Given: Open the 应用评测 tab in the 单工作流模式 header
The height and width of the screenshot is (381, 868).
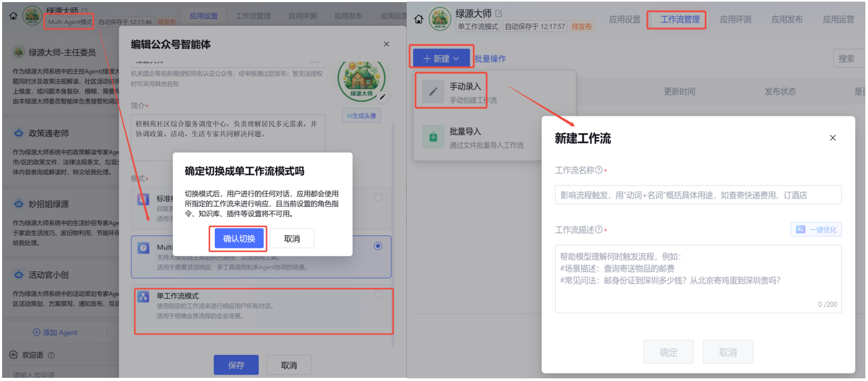Looking at the screenshot, I should point(735,20).
